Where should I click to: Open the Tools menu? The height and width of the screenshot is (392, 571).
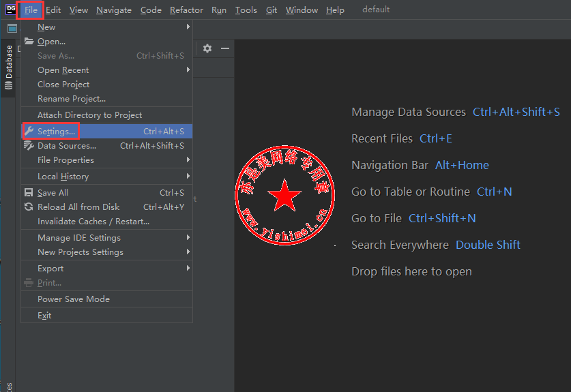(x=246, y=10)
